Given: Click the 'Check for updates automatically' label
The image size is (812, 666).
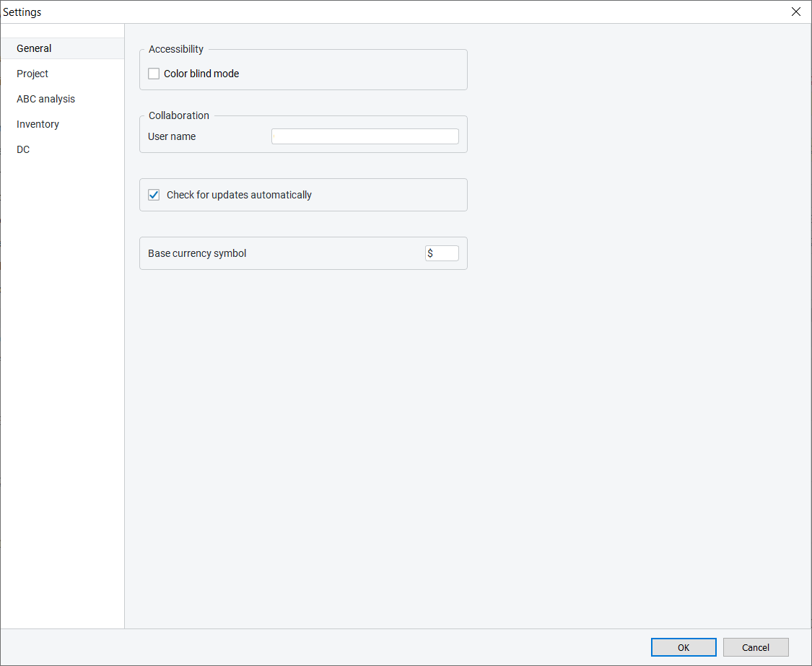Looking at the screenshot, I should [239, 195].
